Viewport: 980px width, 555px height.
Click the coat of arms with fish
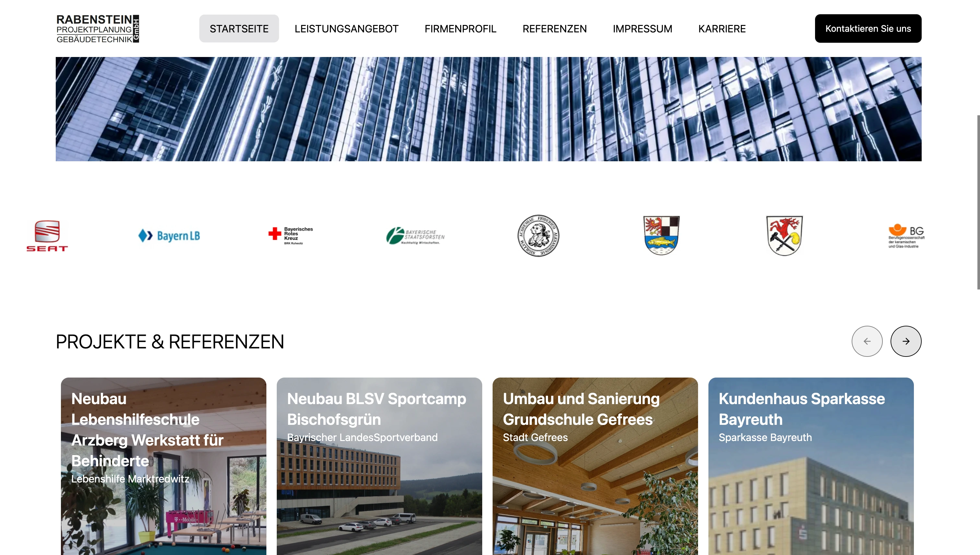coord(661,235)
